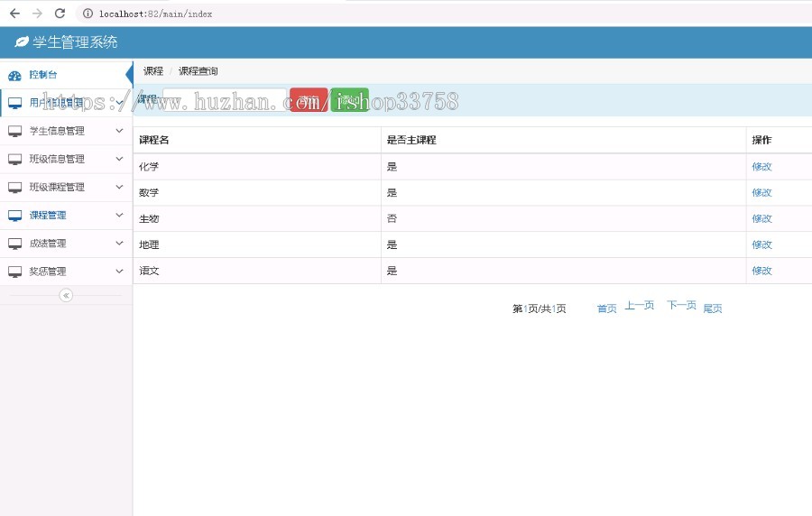812x516 pixels.
Task: Click monitor icon beside 班级信息管理
Action: pos(15,159)
